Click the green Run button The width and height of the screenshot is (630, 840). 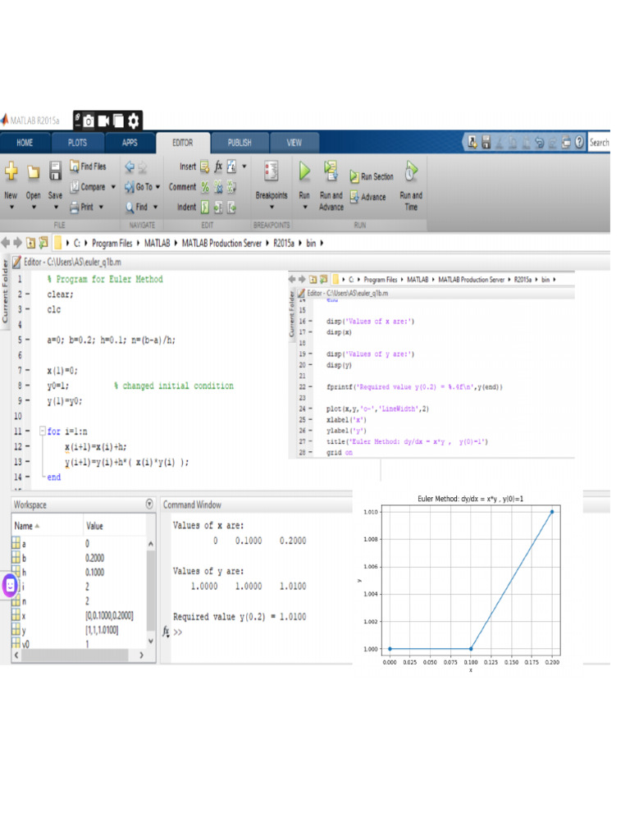(x=304, y=171)
